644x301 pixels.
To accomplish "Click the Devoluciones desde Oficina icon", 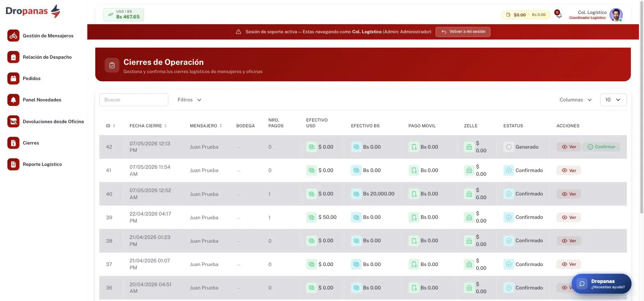I will coord(13,122).
